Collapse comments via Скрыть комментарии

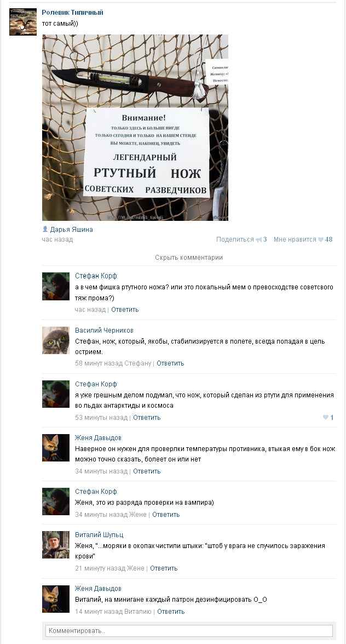[189, 258]
